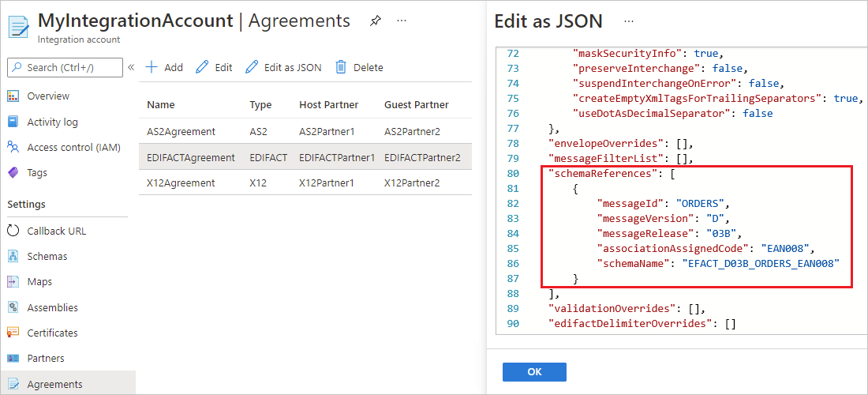Select the AS2Agreement row
The width and height of the screenshot is (868, 395).
coord(305,131)
